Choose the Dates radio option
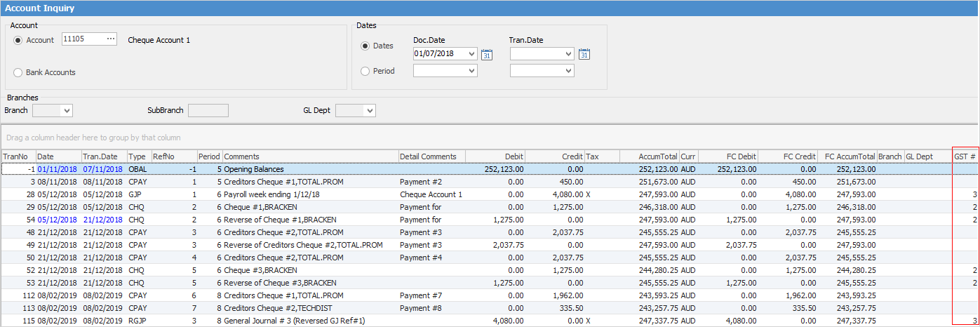This screenshot has height=327, width=980. click(x=365, y=46)
